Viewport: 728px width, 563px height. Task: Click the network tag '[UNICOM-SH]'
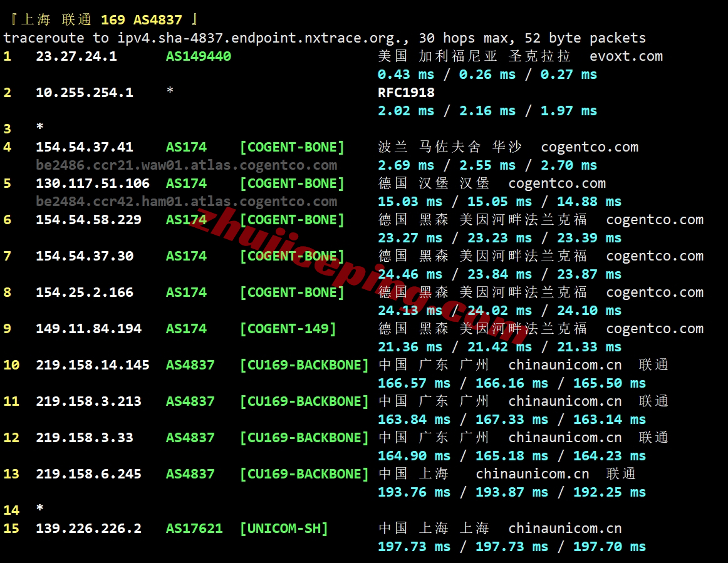pyautogui.click(x=284, y=529)
